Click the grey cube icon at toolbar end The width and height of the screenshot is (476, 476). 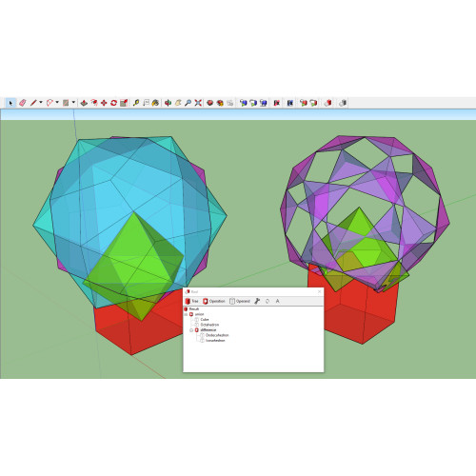coord(342,103)
